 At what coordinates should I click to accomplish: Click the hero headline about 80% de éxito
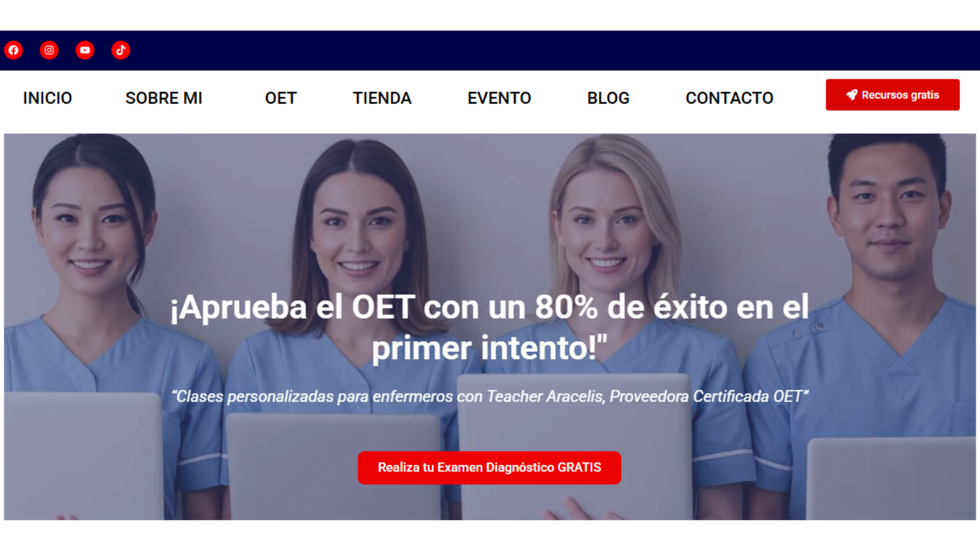[x=490, y=328]
